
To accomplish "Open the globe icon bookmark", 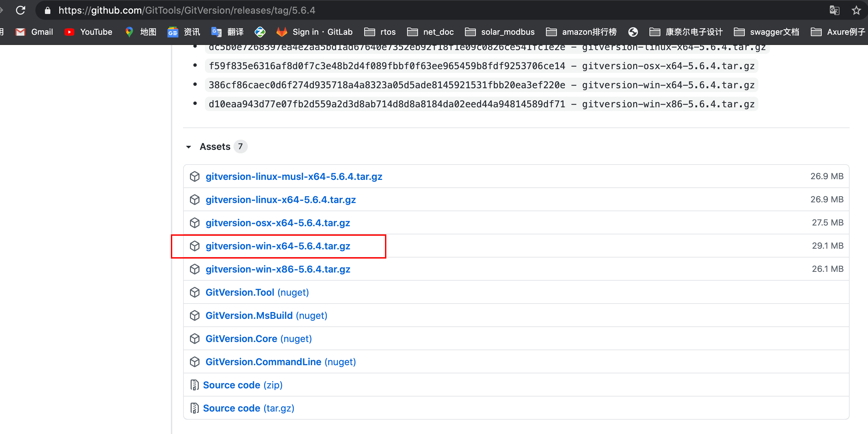I will point(633,32).
